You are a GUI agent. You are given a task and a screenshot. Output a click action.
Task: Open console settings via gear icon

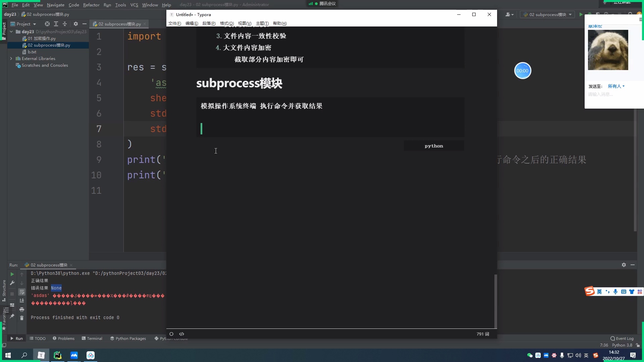(624, 265)
